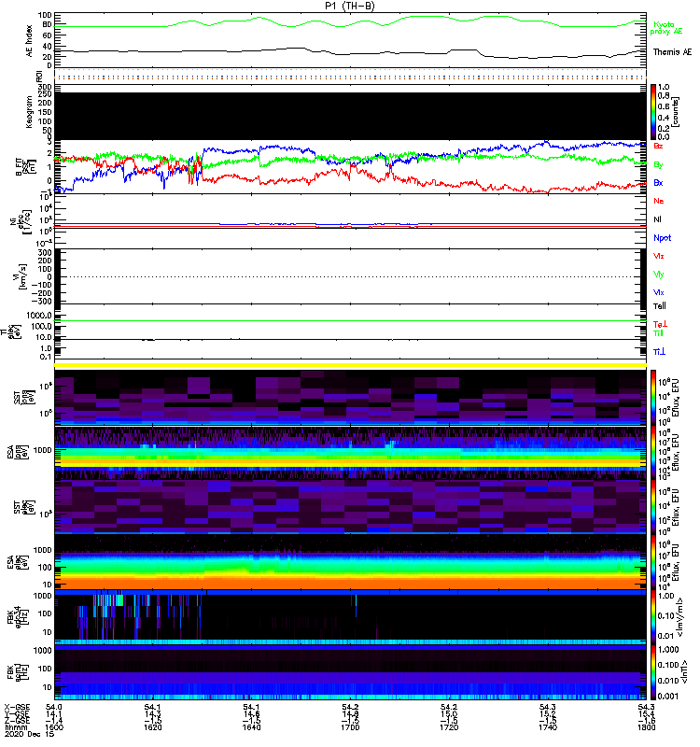Select the green By legend entry

click(x=658, y=164)
